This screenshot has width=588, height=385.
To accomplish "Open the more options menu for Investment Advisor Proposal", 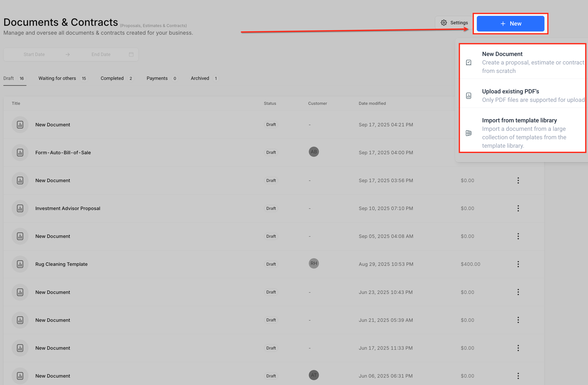I will tap(518, 208).
